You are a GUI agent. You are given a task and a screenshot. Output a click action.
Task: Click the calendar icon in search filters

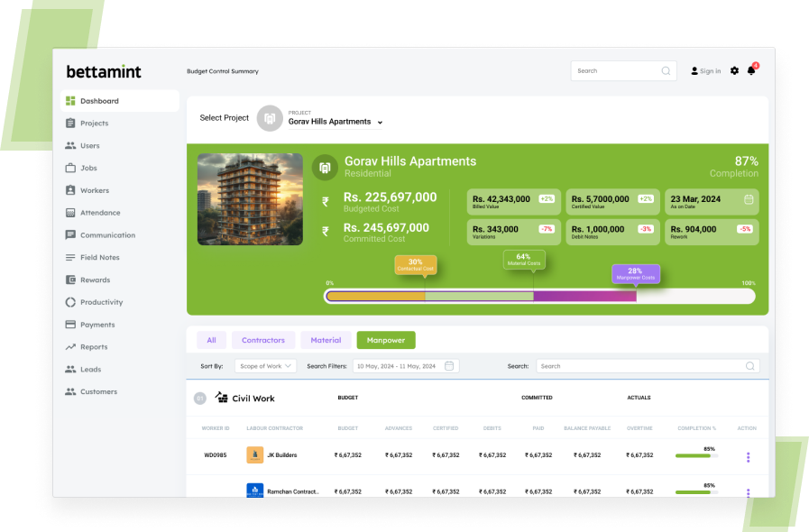click(x=450, y=366)
